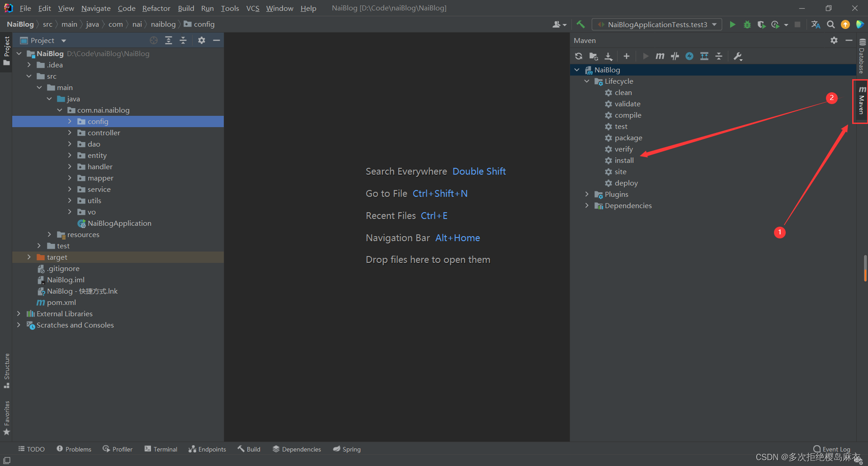Toggle Maven Offline Mode
This screenshot has height=466, width=868.
[675, 56]
